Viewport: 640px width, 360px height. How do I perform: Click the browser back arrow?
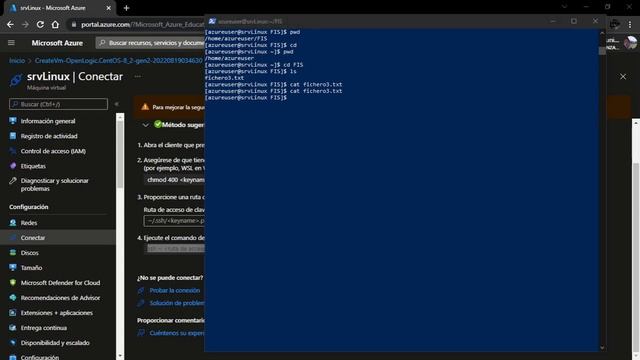tap(10, 24)
